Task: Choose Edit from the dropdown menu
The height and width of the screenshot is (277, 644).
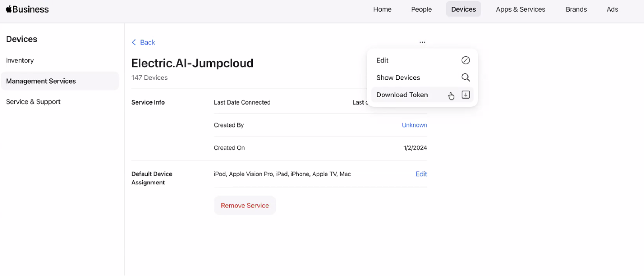Action: click(x=422, y=60)
